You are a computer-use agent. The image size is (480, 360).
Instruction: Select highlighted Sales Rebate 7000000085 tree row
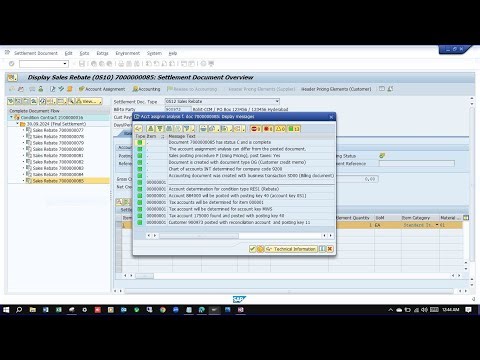[58, 181]
